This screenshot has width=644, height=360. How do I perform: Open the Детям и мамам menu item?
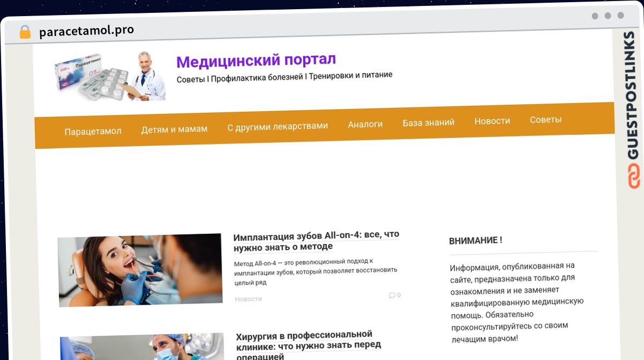coord(174,129)
